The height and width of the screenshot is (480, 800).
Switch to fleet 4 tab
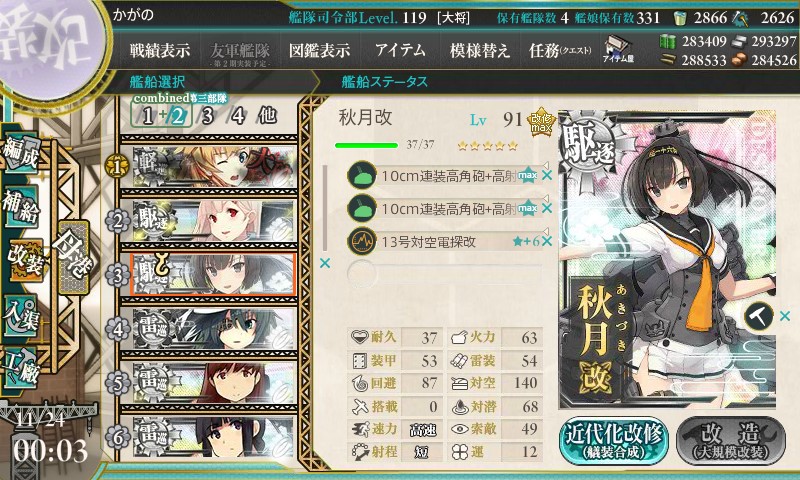[x=238, y=116]
